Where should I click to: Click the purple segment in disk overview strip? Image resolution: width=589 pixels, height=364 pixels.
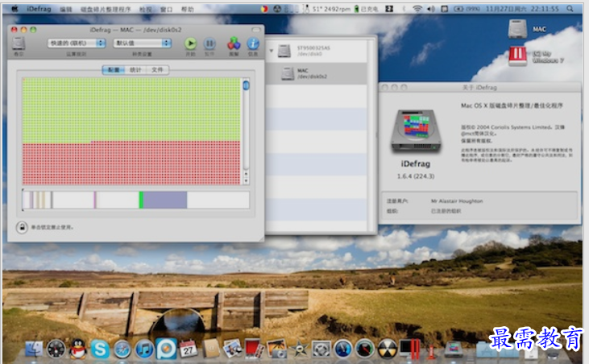(x=165, y=200)
